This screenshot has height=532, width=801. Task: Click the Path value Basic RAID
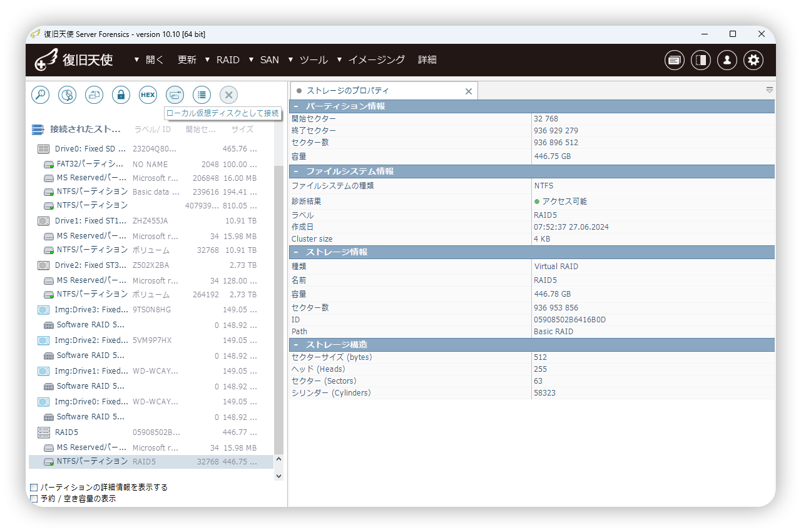[553, 332]
